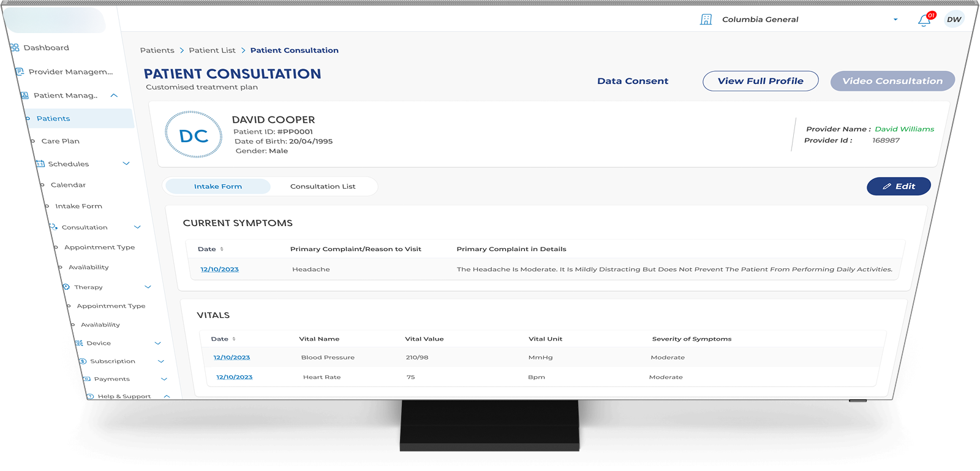Click the Therapy icon in sidebar
Screen dimensions: 980x471
pos(66,287)
